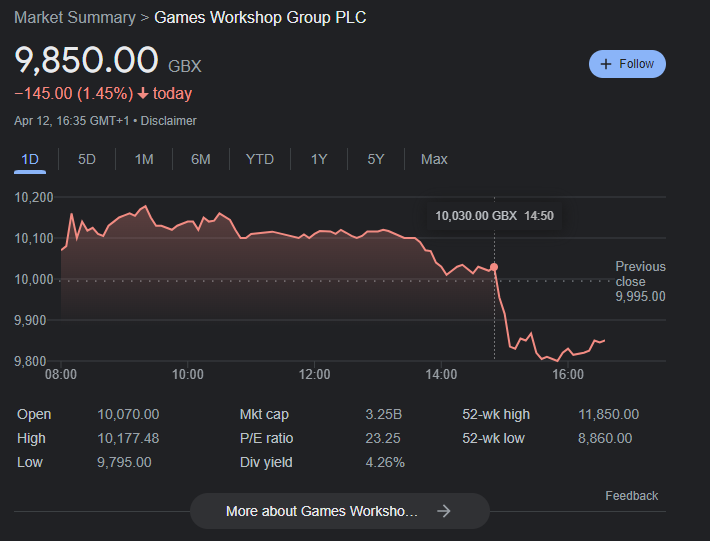Select the 1D time range tab

tap(30, 159)
